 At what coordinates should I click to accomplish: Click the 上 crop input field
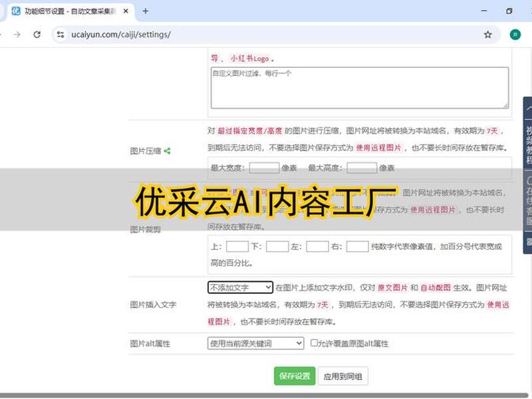pyautogui.click(x=237, y=246)
